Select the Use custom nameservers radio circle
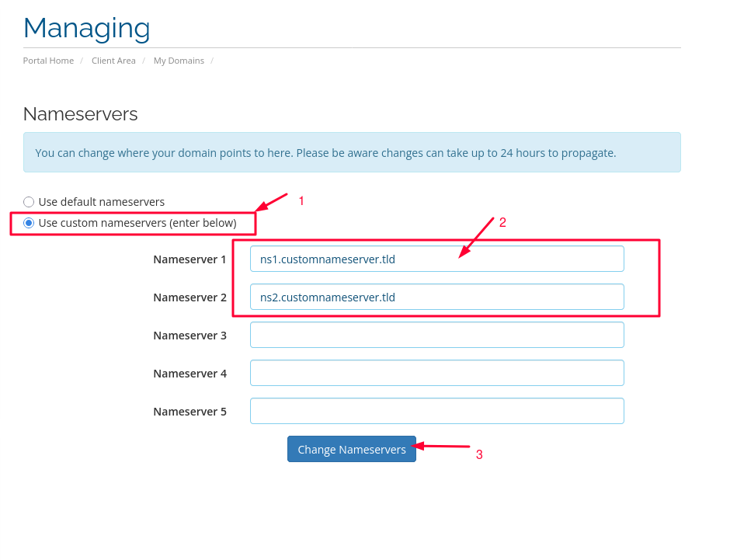Screen dimensions: 737x560 click(29, 223)
